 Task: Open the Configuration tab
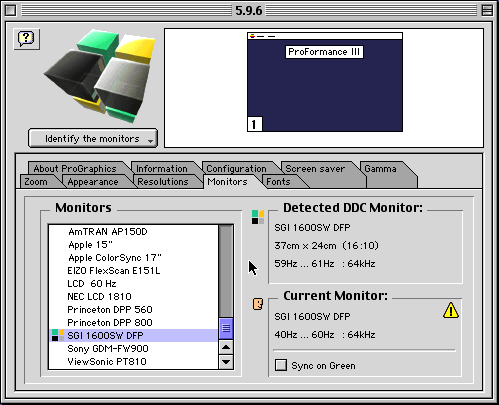[236, 168]
